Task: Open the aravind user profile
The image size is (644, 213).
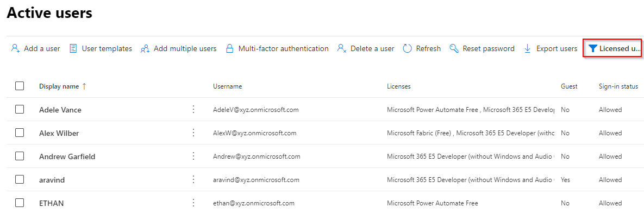Action: 52,180
